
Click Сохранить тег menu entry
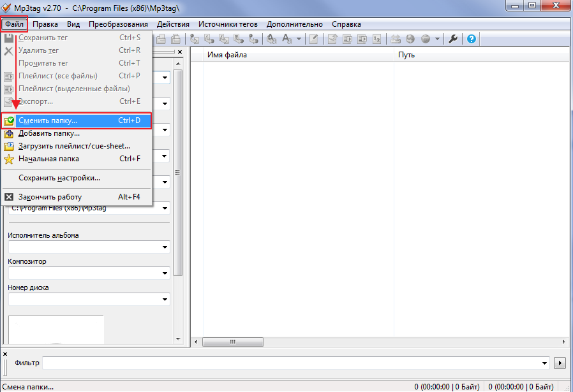77,38
